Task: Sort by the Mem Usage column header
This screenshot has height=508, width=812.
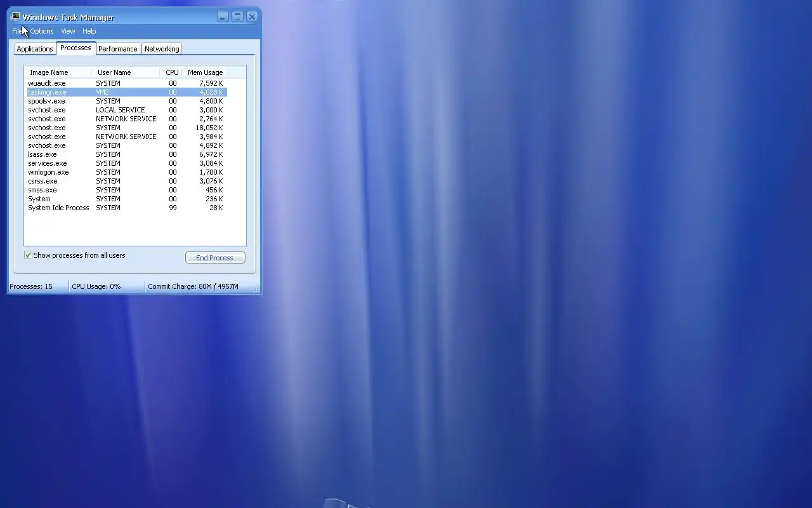Action: coord(204,72)
